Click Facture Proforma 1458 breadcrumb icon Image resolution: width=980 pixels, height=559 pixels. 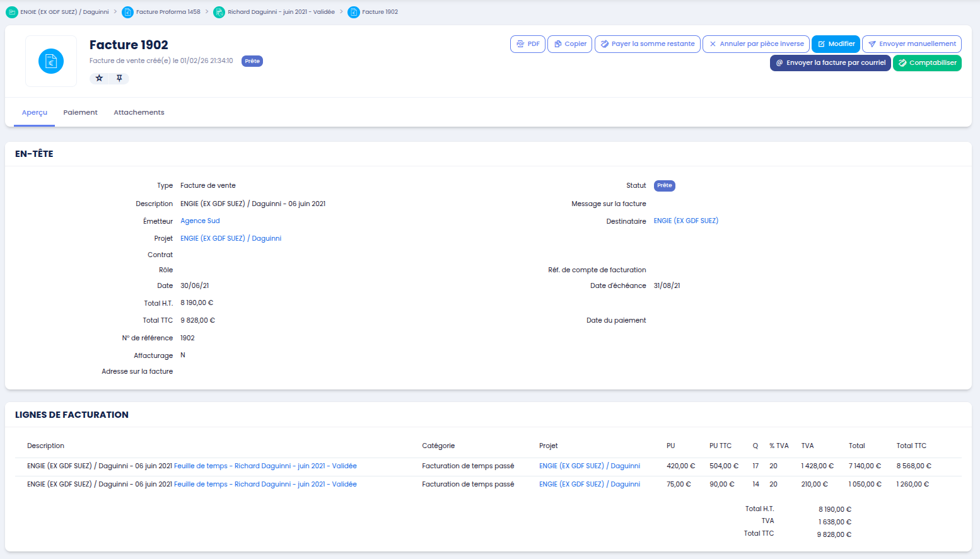pyautogui.click(x=127, y=12)
